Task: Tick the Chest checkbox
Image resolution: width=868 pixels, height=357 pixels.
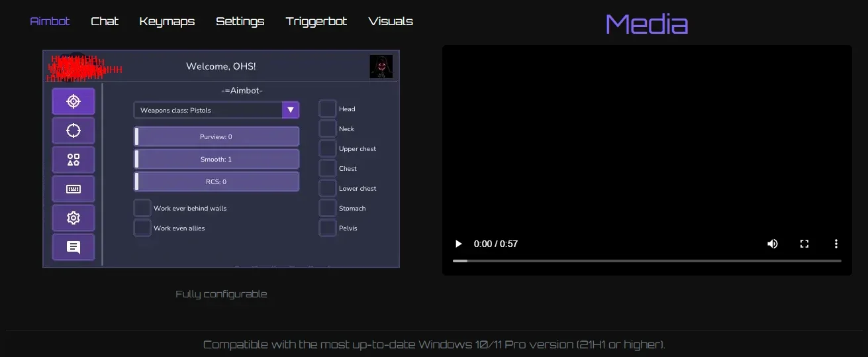Action: click(x=328, y=168)
